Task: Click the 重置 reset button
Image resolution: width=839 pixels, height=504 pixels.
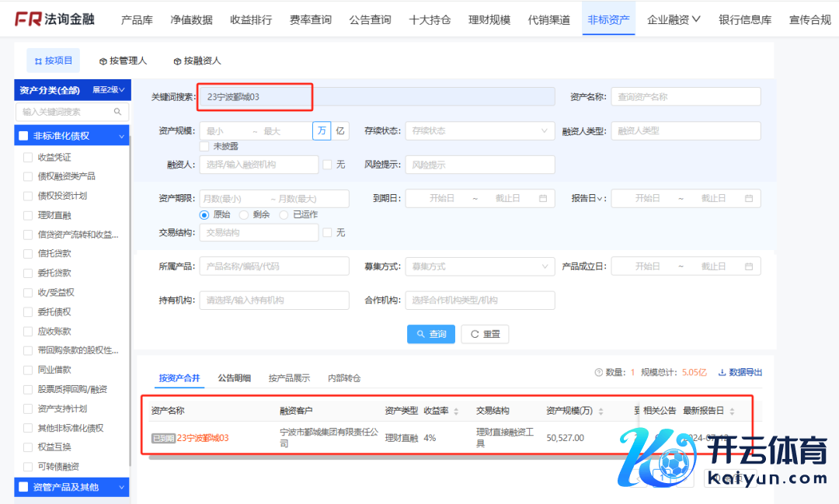Action: (485, 334)
